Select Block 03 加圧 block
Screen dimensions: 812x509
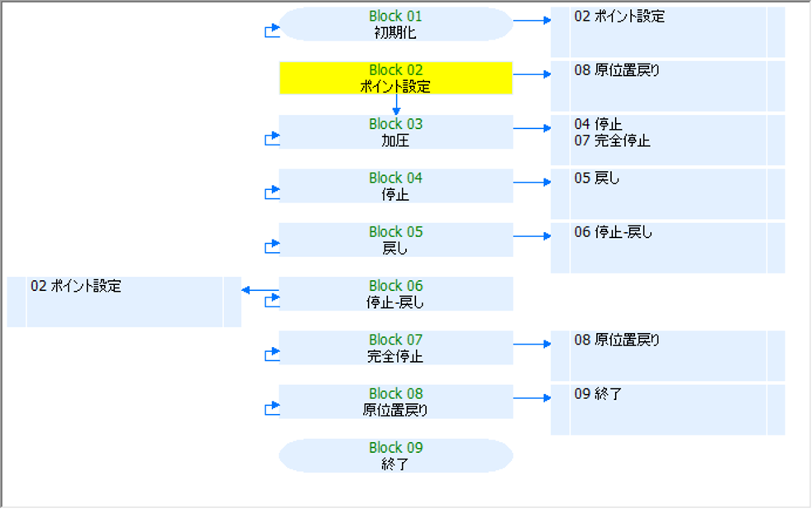point(395,132)
